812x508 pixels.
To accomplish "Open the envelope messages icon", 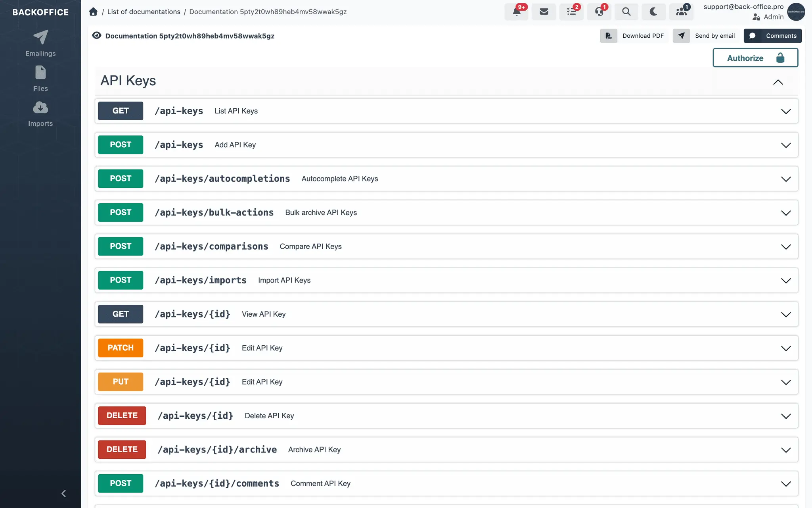I will pyautogui.click(x=544, y=12).
